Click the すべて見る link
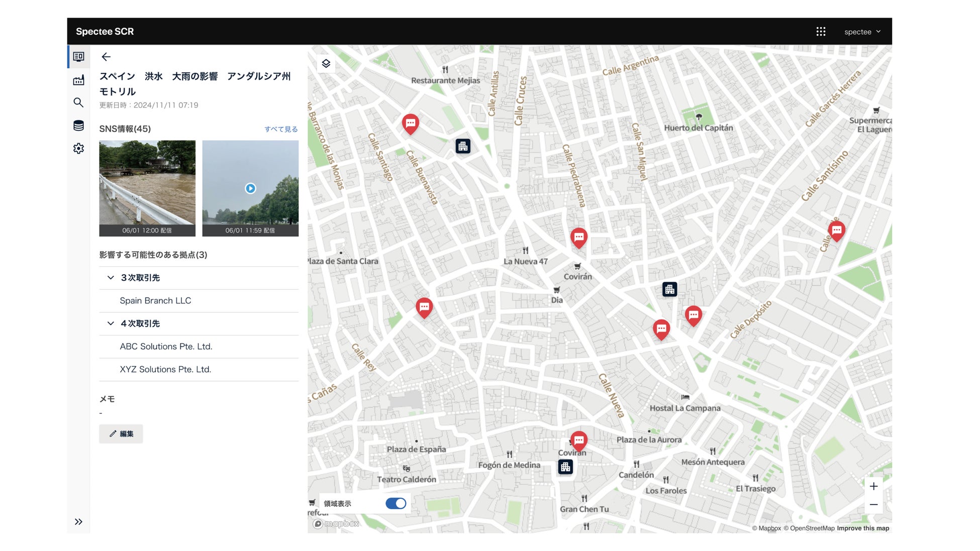 click(x=281, y=129)
